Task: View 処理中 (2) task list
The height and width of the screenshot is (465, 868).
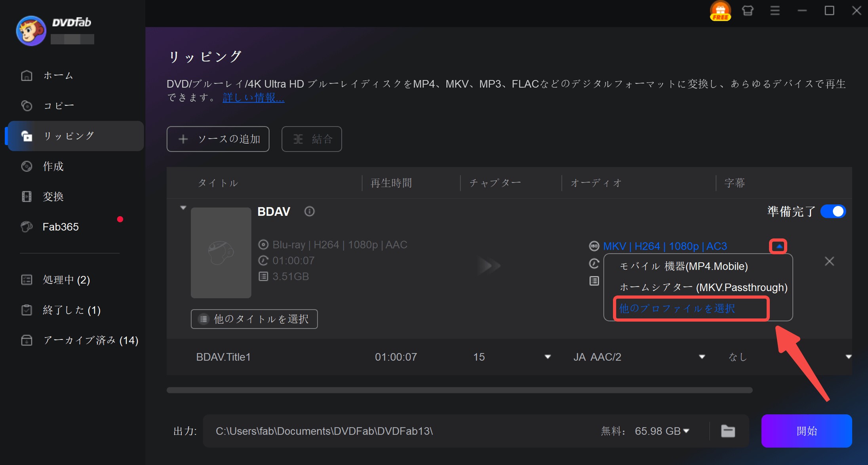Action: pyautogui.click(x=75, y=280)
